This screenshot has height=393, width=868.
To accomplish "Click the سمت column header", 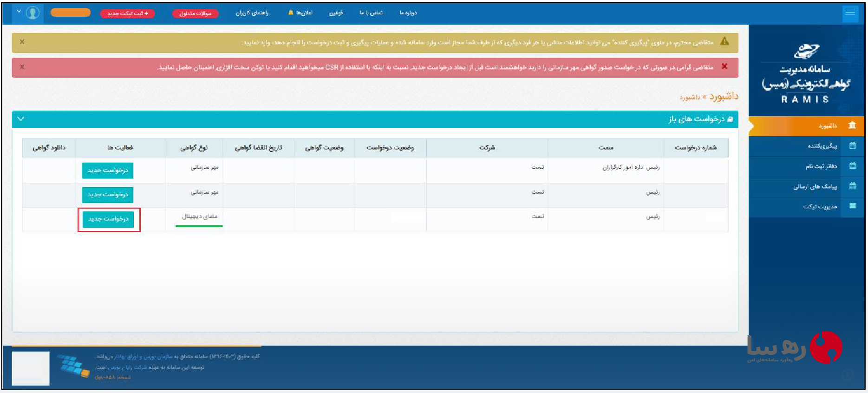I will [606, 148].
